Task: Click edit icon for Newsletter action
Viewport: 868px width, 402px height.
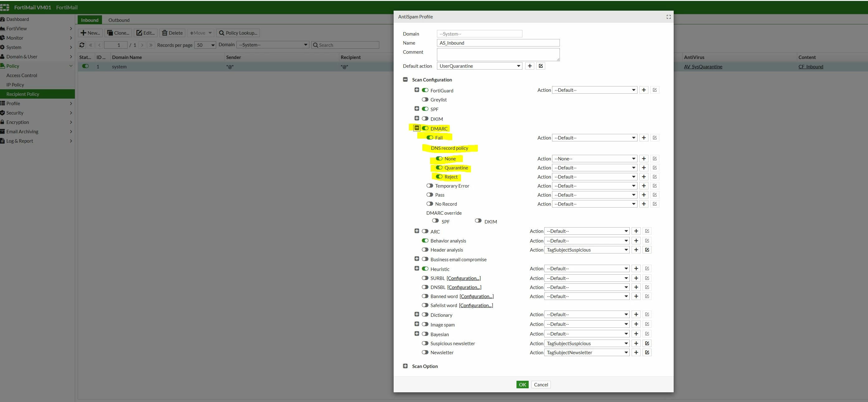Action: pos(647,352)
